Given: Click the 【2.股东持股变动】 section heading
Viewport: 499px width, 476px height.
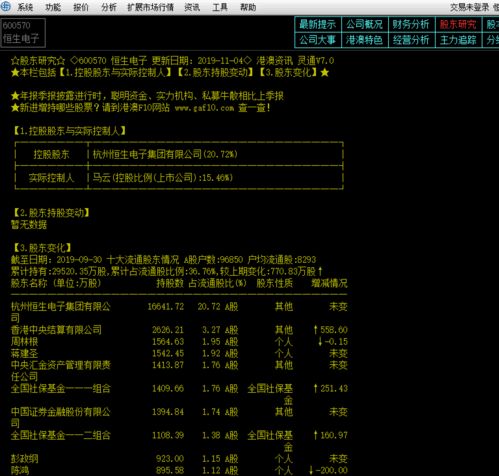Looking at the screenshot, I should (x=51, y=213).
